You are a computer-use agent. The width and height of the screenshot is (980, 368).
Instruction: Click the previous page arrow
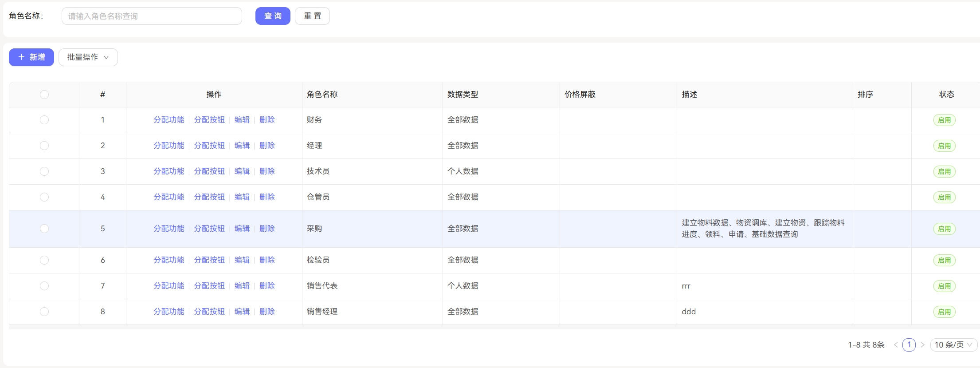coord(896,345)
